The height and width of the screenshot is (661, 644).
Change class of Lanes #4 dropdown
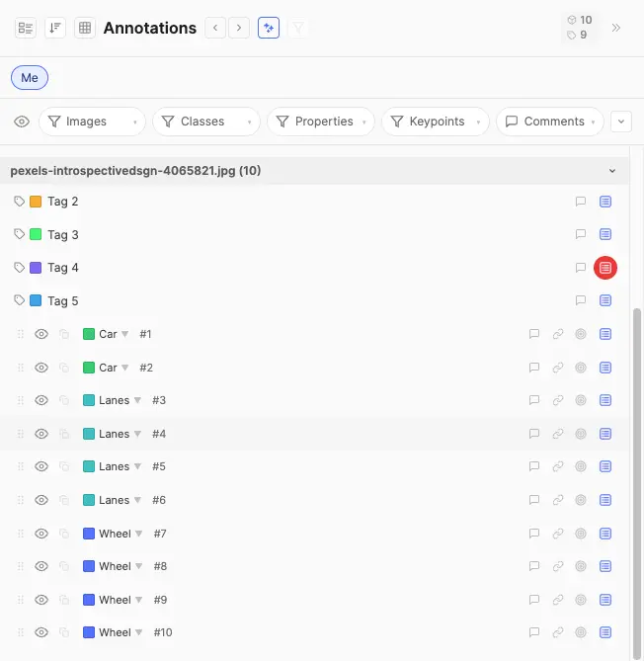pyautogui.click(x=137, y=434)
